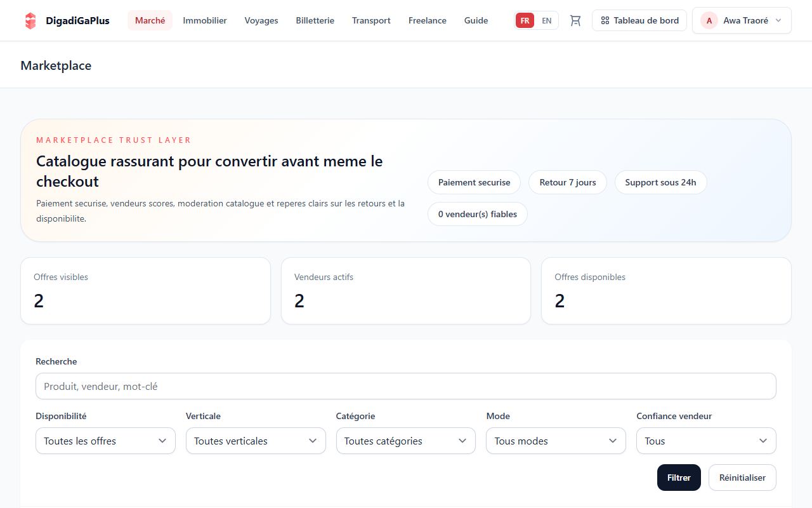Go to the Marché tab
This screenshot has height=508, width=812.
pos(150,20)
